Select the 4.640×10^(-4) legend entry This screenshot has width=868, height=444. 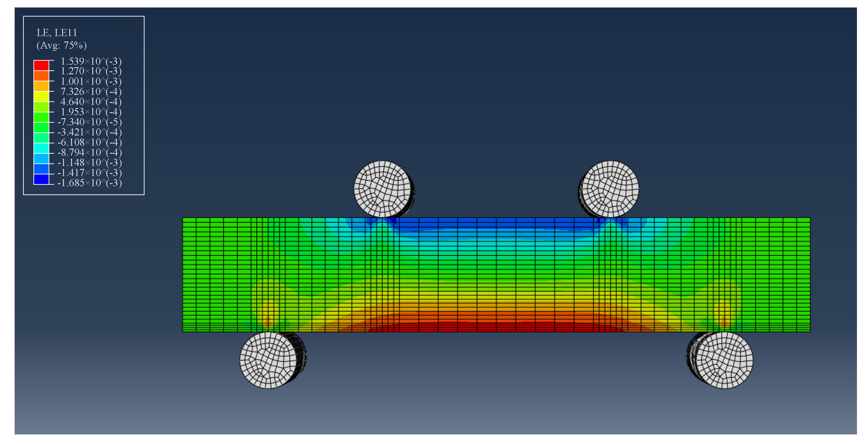(x=89, y=102)
